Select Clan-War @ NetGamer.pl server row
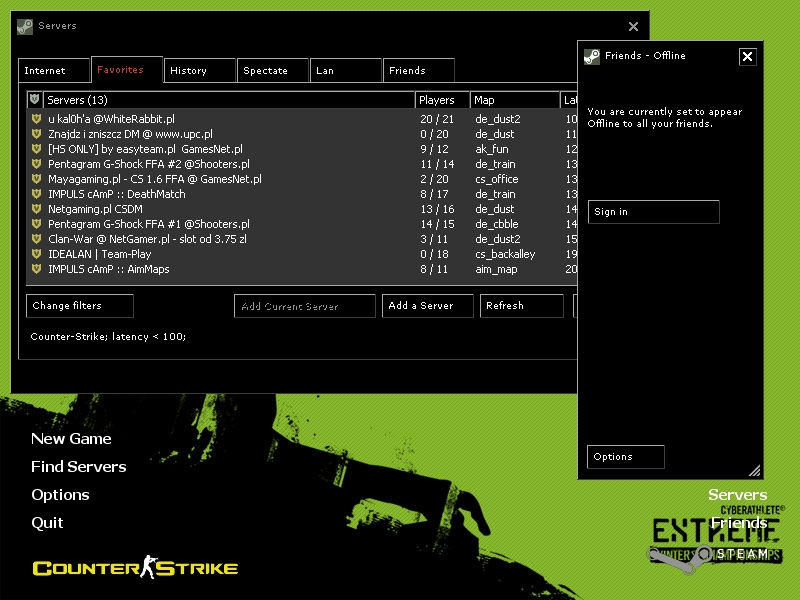Viewport: 800px width, 600px height. 302,239
